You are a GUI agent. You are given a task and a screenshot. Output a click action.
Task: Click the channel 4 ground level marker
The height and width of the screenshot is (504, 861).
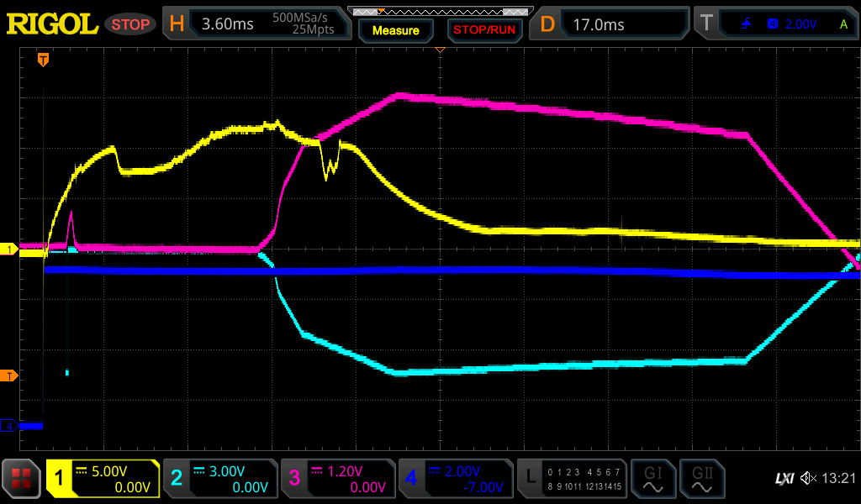10,426
